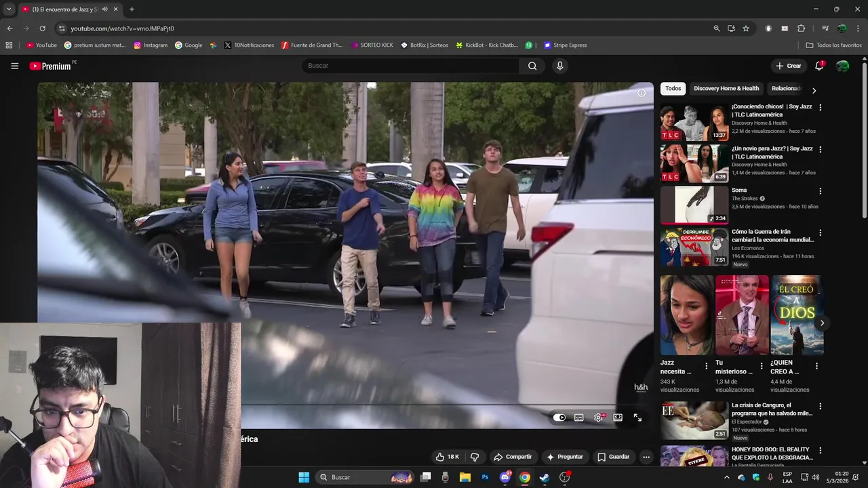Open La crisis de Canguro video title
Screen dimensions: 868x488
pyautogui.click(x=772, y=409)
